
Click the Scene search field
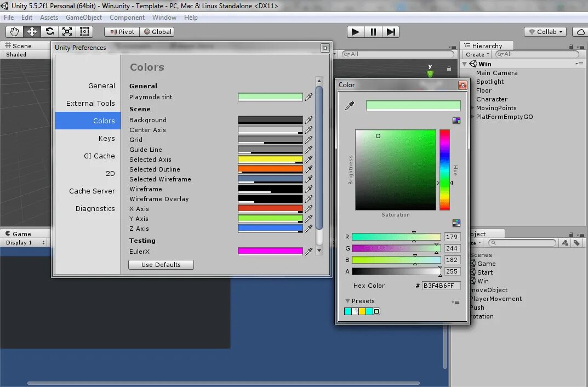tap(397, 54)
